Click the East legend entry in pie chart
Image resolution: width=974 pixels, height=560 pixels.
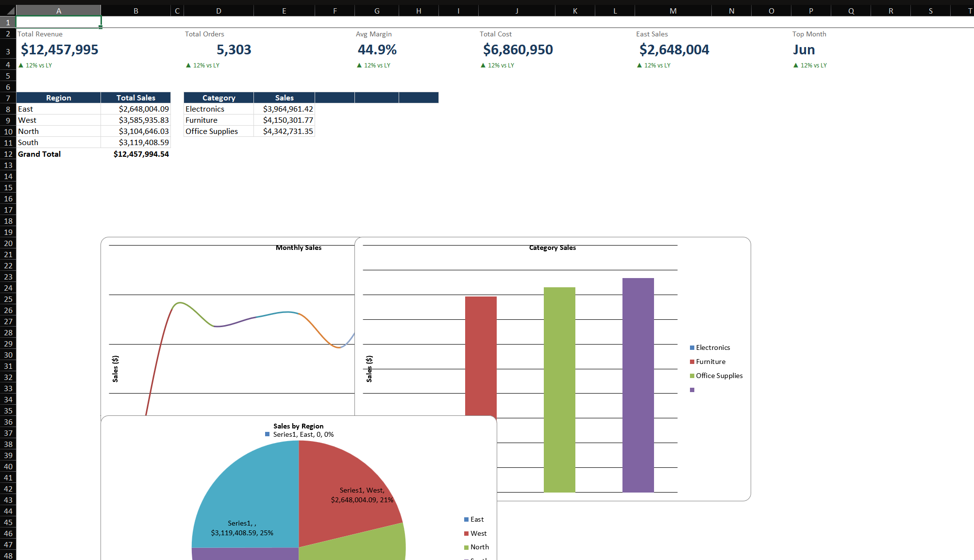click(x=474, y=519)
